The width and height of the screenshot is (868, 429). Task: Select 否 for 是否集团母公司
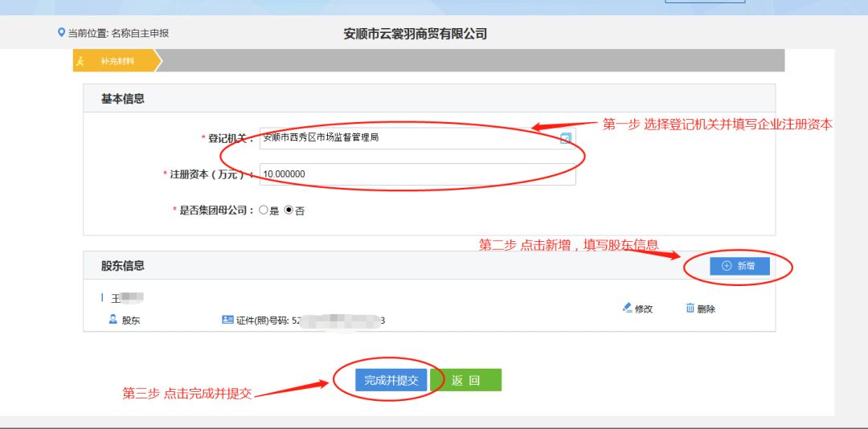289,210
